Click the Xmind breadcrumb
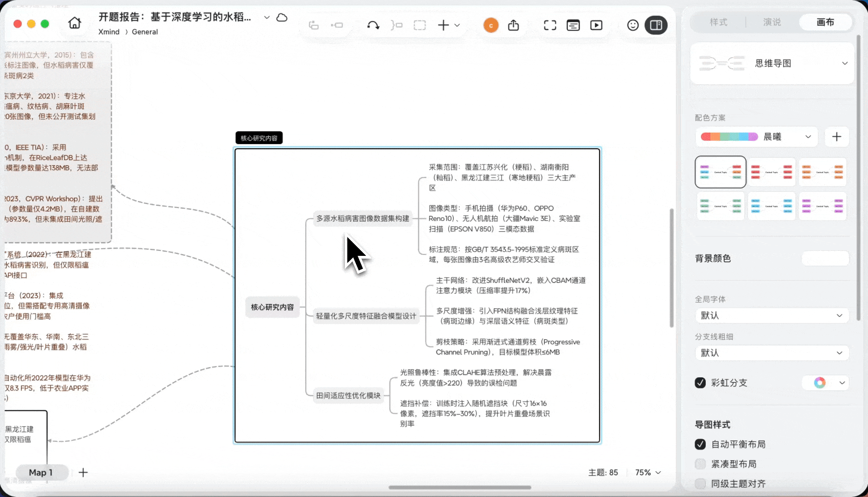Image resolution: width=868 pixels, height=497 pixels. point(109,32)
